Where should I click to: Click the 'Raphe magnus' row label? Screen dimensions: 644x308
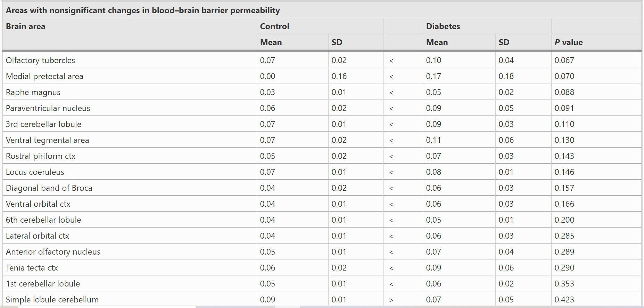(x=33, y=92)
